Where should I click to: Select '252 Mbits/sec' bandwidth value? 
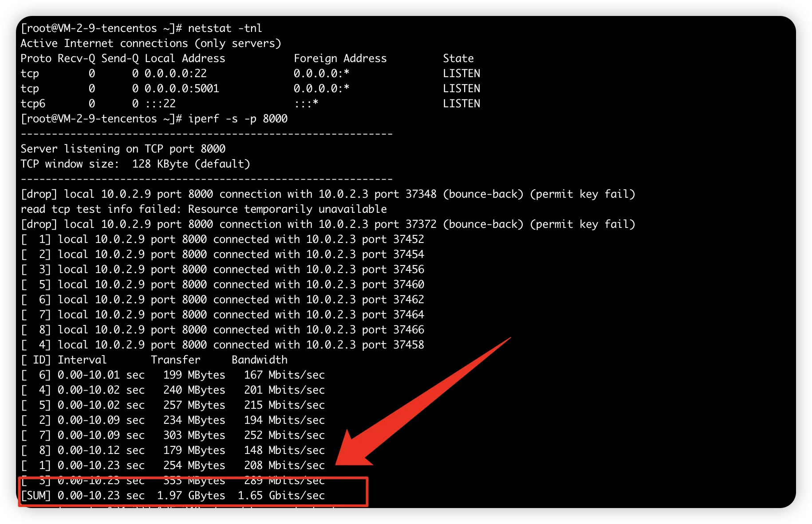[x=284, y=435]
